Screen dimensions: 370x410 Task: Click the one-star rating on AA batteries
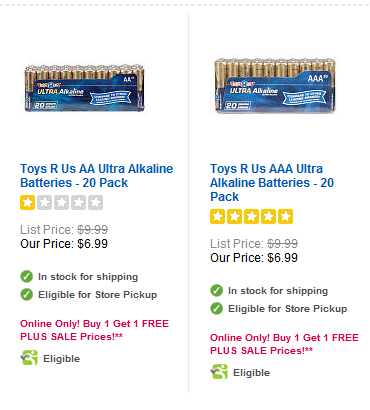click(61, 202)
